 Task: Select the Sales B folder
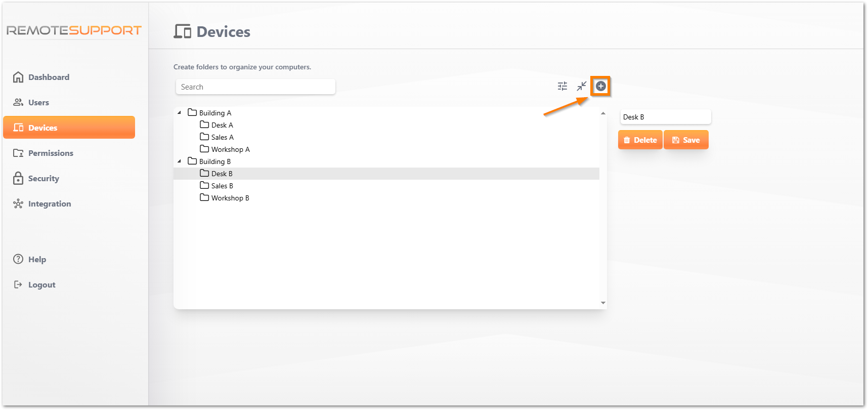[x=222, y=186]
